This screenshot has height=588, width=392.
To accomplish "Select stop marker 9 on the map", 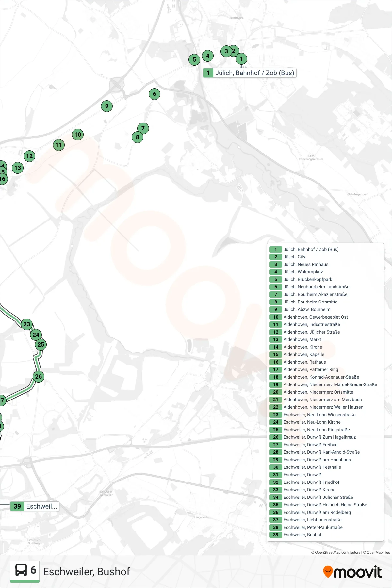I will pos(107,106).
